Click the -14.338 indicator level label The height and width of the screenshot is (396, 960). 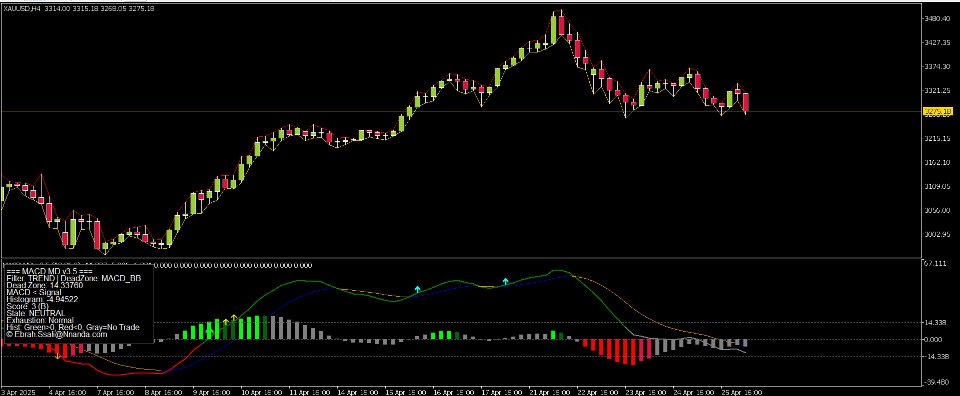tap(937, 356)
